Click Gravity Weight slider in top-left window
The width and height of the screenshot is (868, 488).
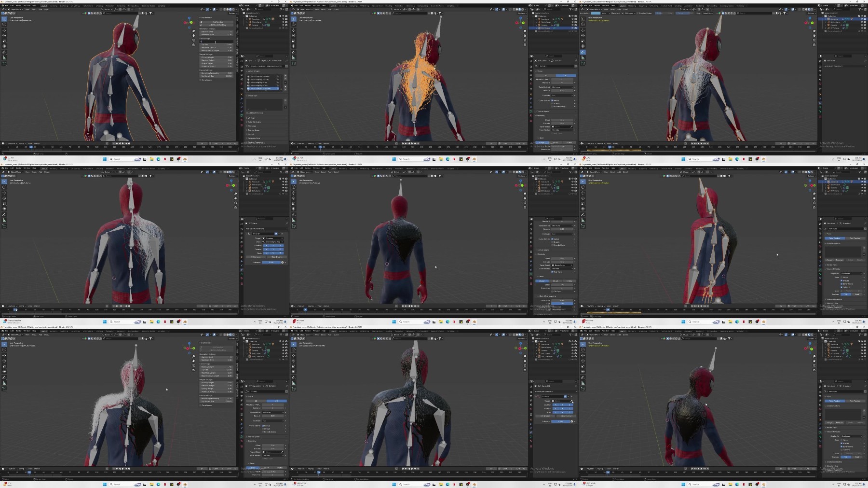[216, 63]
